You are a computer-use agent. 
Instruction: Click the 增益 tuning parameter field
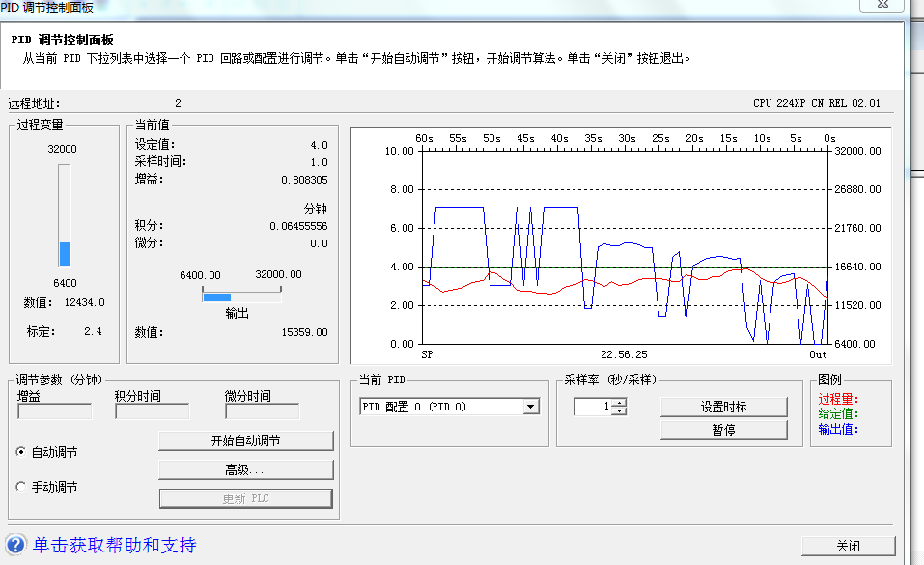coord(54,411)
